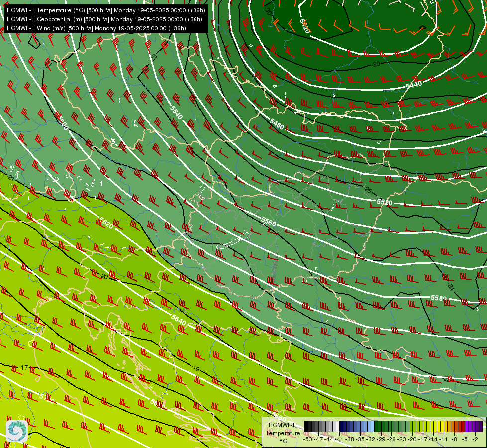Select the rightmost dark purple legend swatch
The image size is (487, 448).
pos(481,426)
